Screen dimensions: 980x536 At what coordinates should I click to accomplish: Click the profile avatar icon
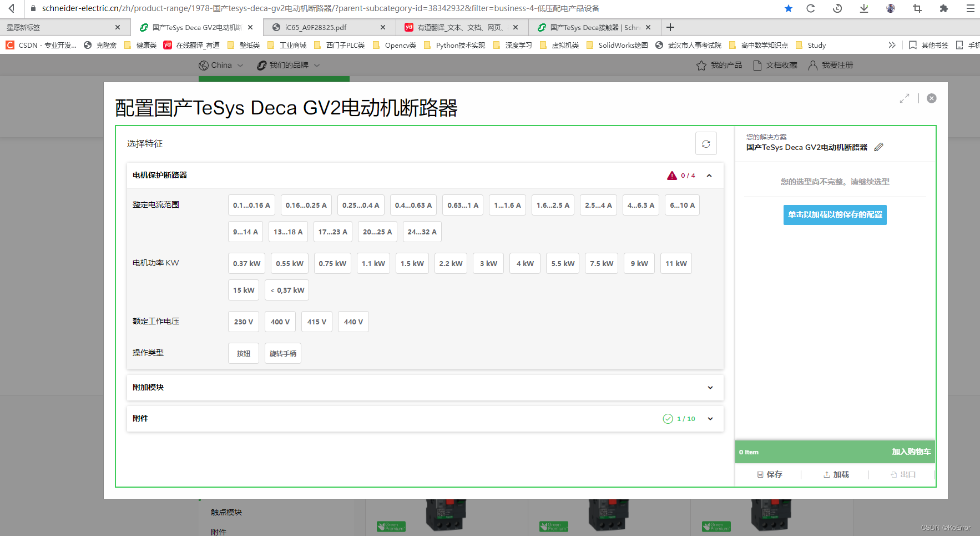click(891, 8)
